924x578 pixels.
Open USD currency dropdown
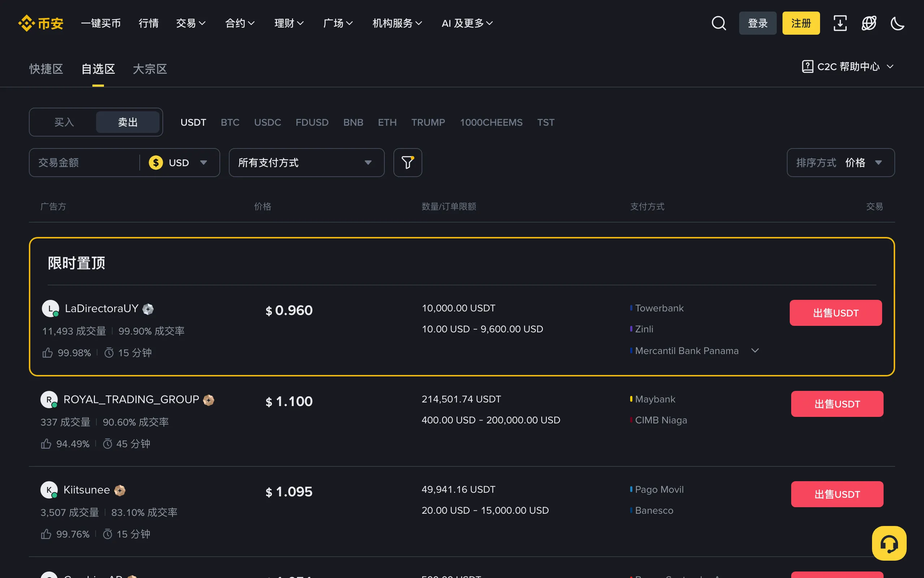tap(178, 163)
